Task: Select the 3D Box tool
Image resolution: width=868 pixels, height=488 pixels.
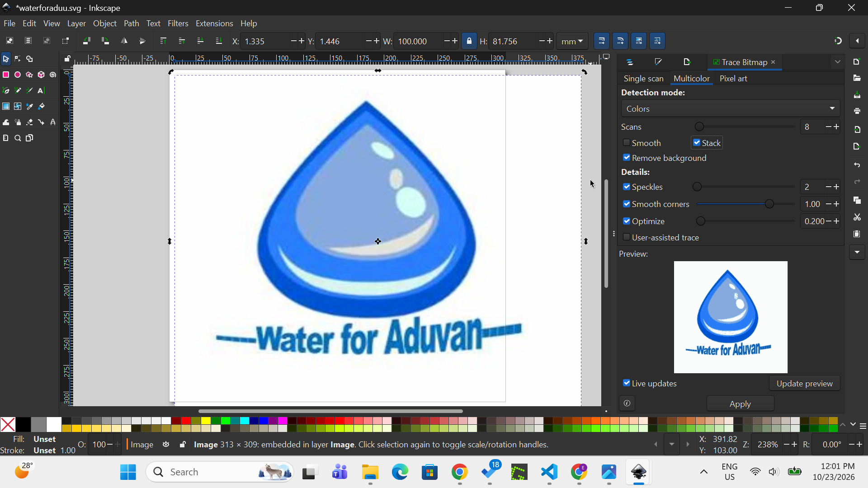Action: click(x=41, y=75)
